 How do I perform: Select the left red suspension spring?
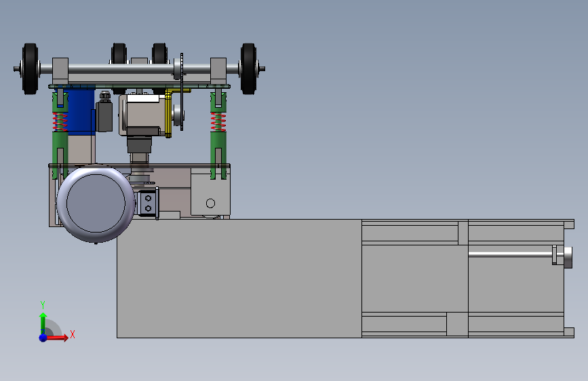point(60,122)
